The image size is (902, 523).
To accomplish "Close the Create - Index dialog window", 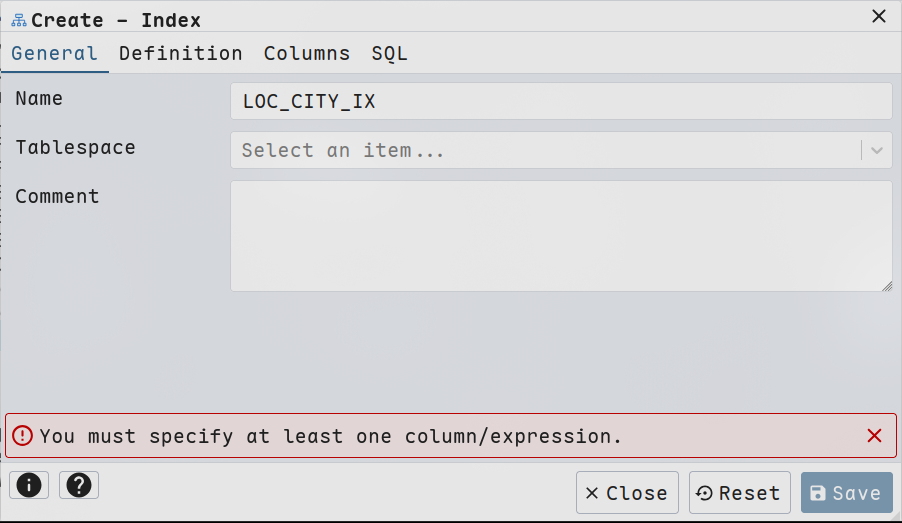I will click(879, 16).
